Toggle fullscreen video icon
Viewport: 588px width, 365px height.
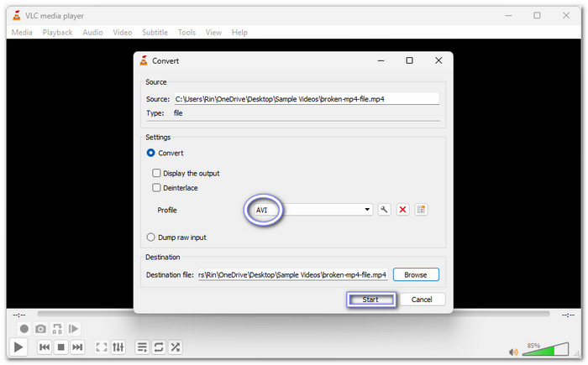(102, 347)
